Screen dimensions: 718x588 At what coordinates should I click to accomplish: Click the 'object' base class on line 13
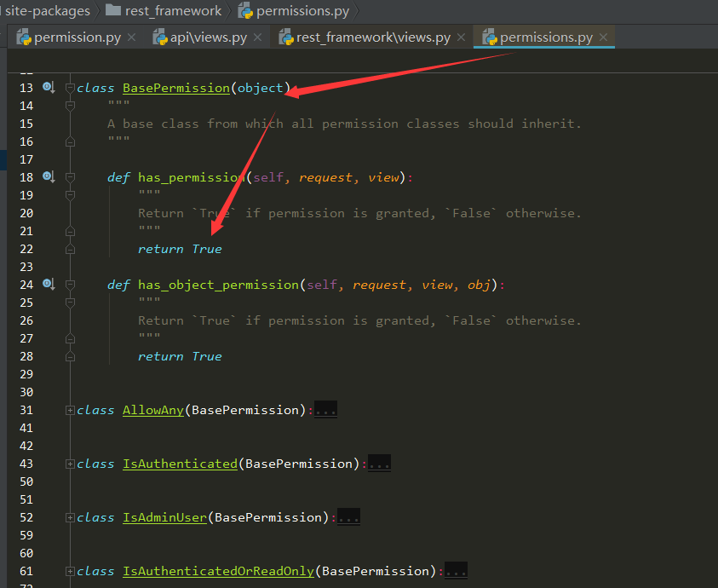(260, 88)
